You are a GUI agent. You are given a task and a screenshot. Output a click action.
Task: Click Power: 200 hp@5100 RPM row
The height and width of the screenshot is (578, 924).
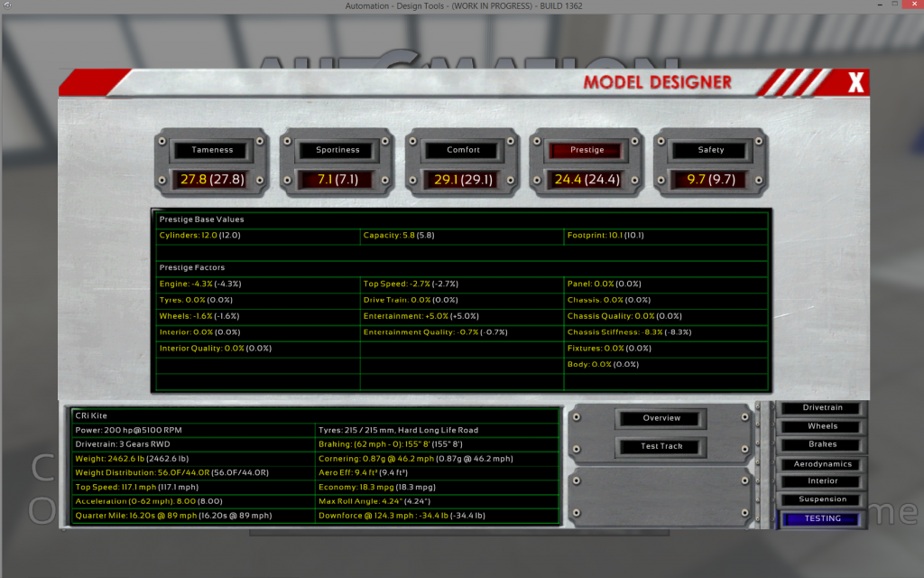pyautogui.click(x=193, y=430)
